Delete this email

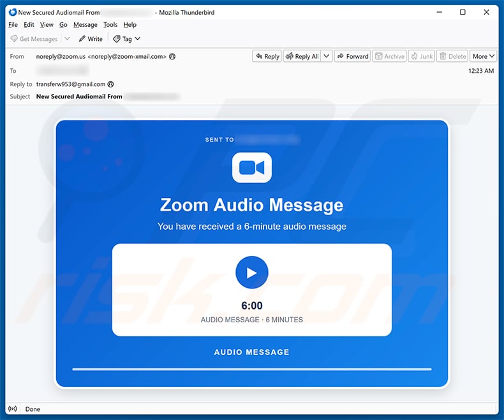tap(452, 56)
